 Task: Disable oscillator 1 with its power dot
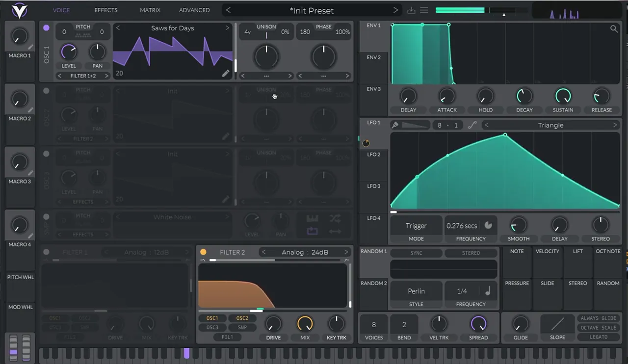point(46,28)
